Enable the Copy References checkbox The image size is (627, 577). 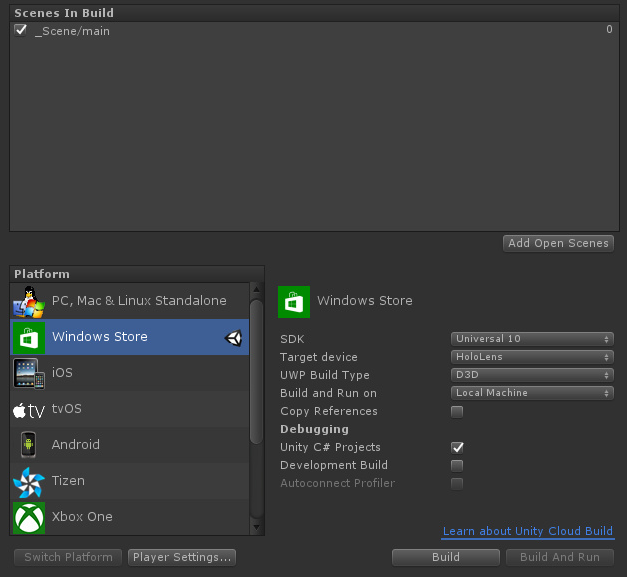[x=457, y=411]
